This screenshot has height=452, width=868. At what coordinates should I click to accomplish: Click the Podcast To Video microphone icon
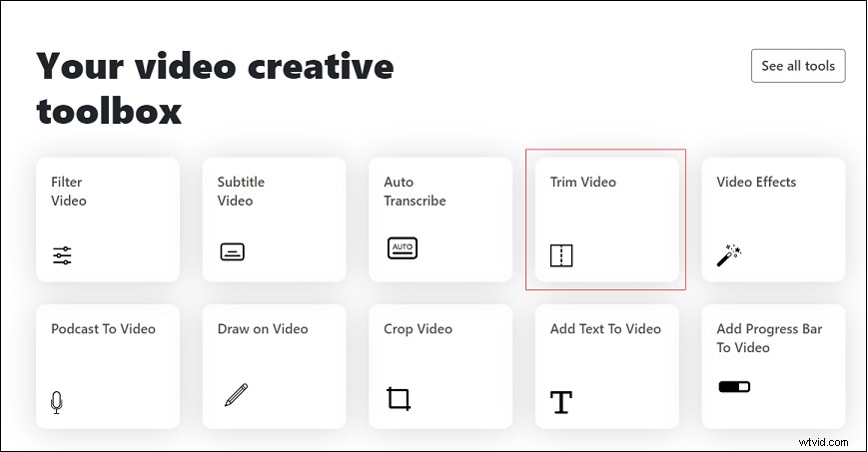pos(57,402)
